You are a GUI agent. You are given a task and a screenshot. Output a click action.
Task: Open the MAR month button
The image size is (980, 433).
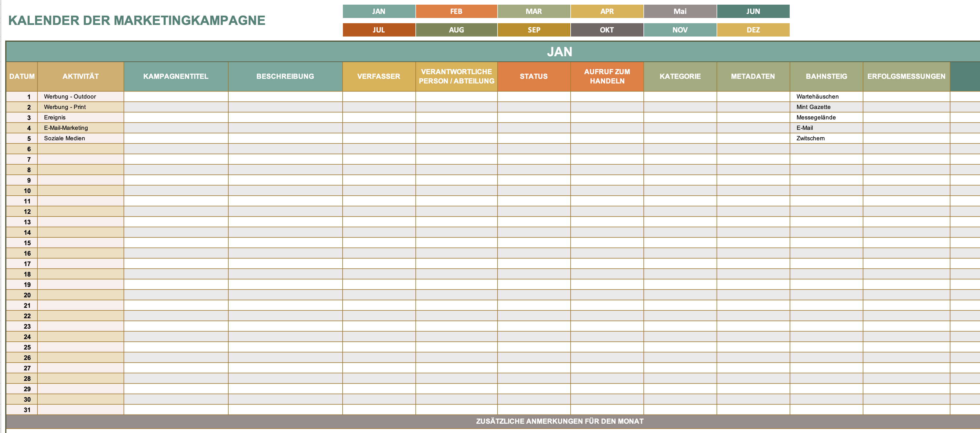[x=534, y=11]
